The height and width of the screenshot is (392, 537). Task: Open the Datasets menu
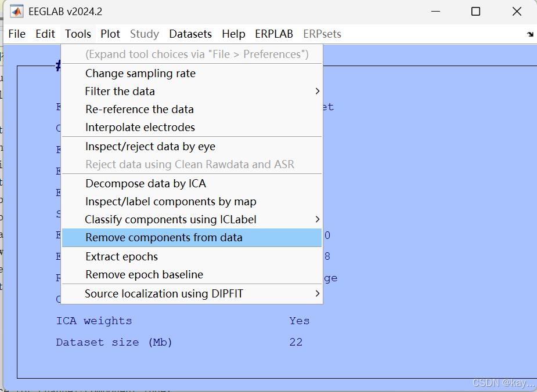pos(190,34)
